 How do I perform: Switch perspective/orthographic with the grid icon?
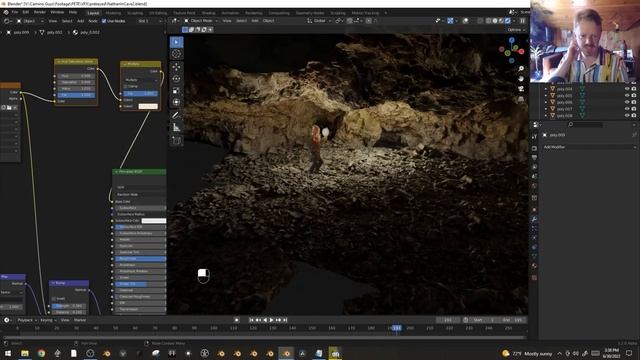(521, 99)
